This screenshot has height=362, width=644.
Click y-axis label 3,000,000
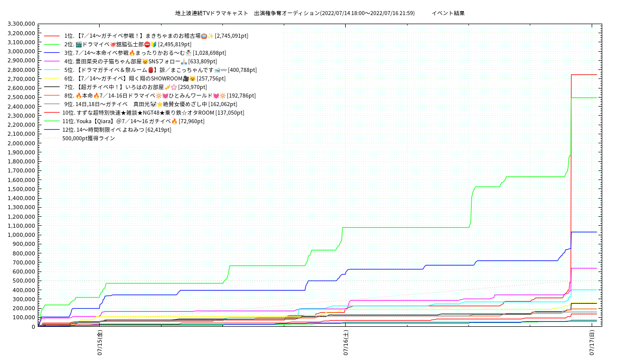pos(22,52)
